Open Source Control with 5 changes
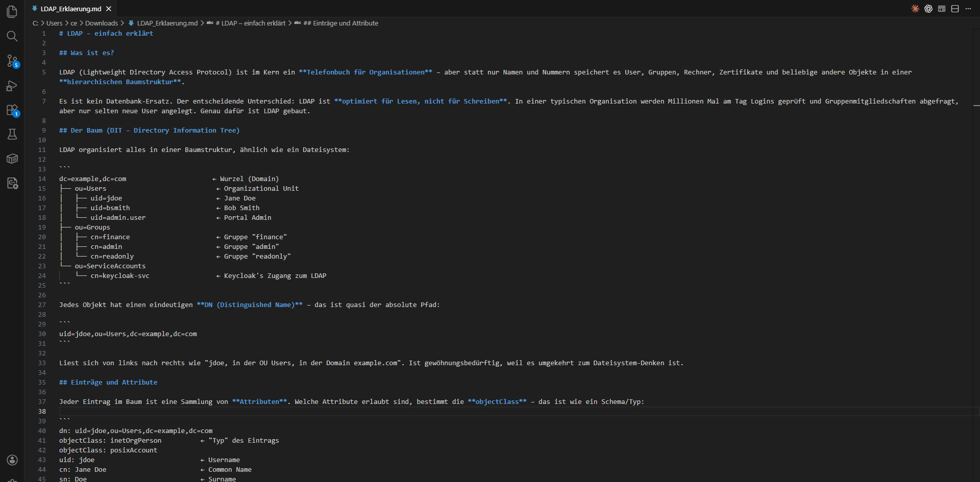 tap(12, 61)
